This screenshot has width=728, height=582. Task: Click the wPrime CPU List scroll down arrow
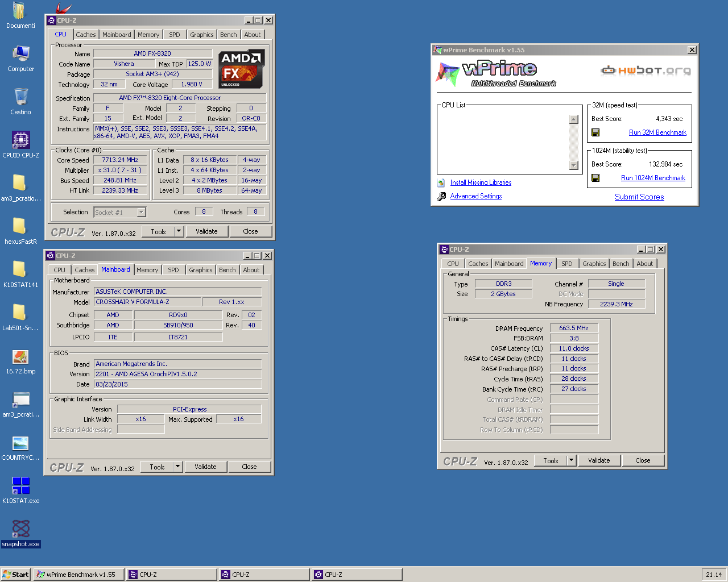click(x=574, y=165)
